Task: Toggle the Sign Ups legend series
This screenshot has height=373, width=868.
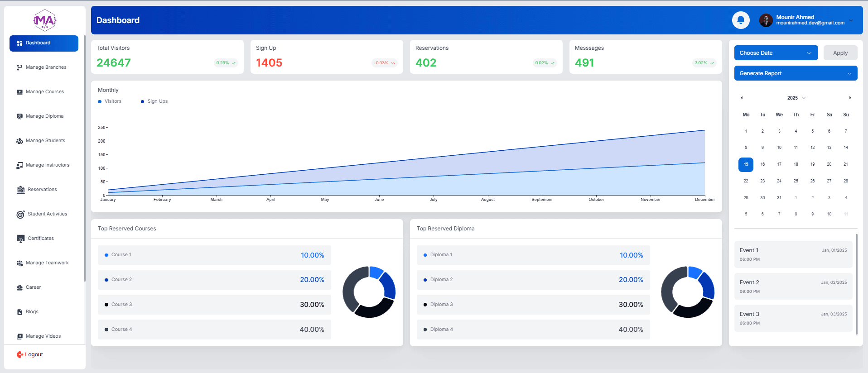Action: click(x=154, y=101)
